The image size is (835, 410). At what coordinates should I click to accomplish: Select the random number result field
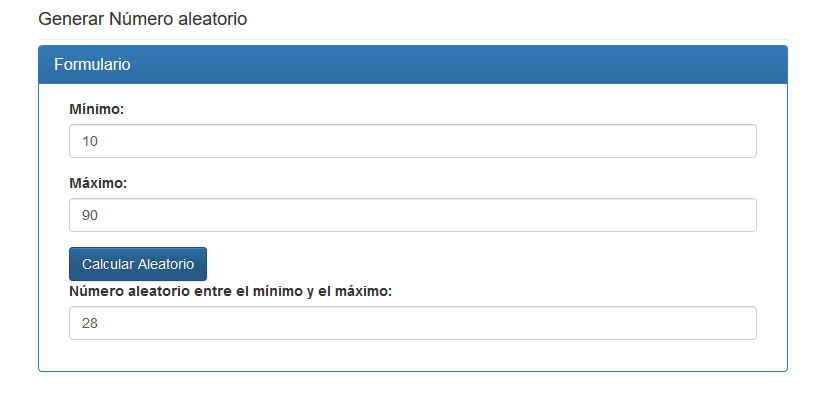(x=413, y=323)
